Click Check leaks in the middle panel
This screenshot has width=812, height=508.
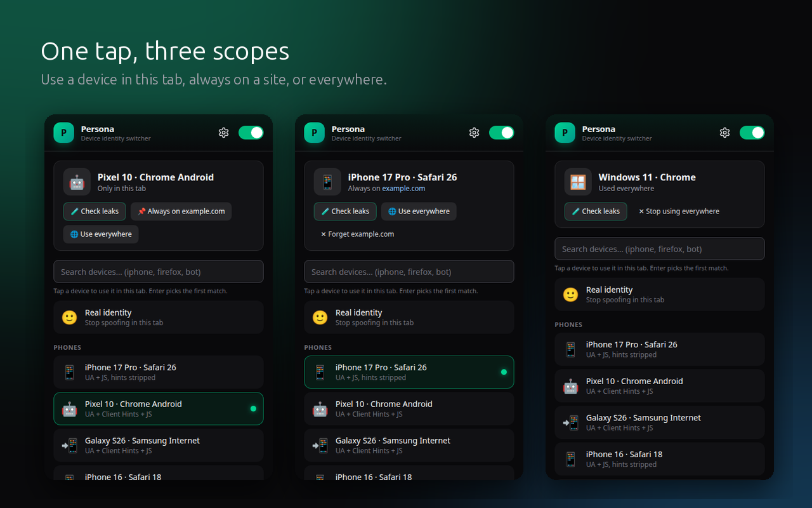(x=345, y=211)
